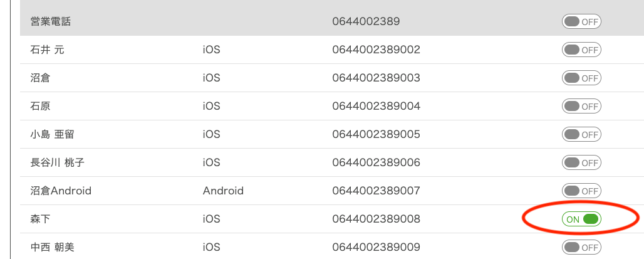Switch on the 沼倉Android toggle
This screenshot has height=259, width=644.
click(x=581, y=191)
